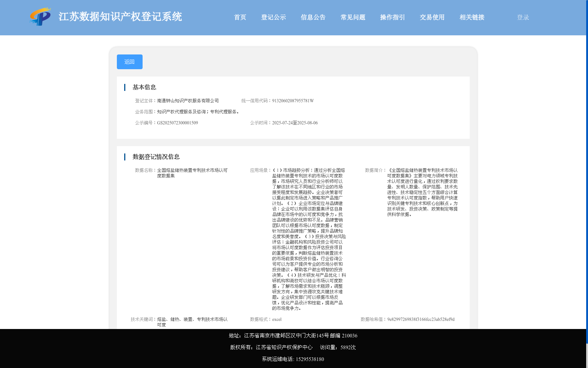Select footer copyright 江苏省知识产权保护中心
Image resolution: width=588 pixels, height=368 pixels.
(x=284, y=347)
